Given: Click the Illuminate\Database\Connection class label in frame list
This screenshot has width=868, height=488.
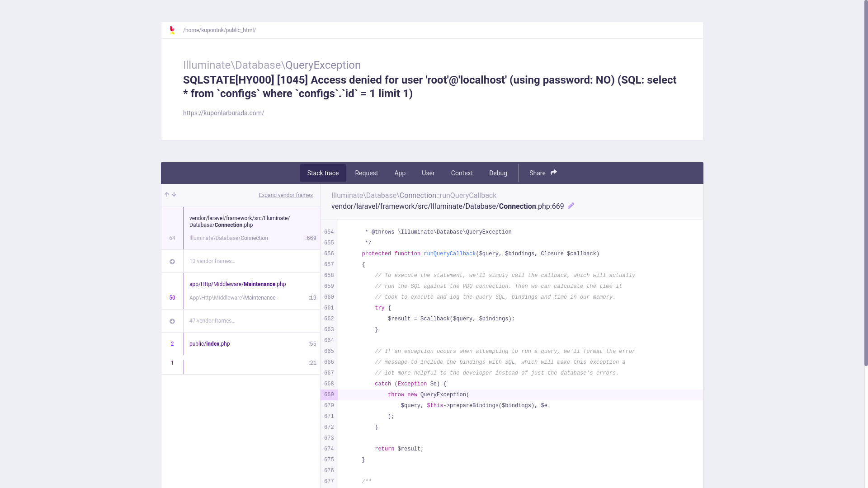Looking at the screenshot, I should pos(229,238).
